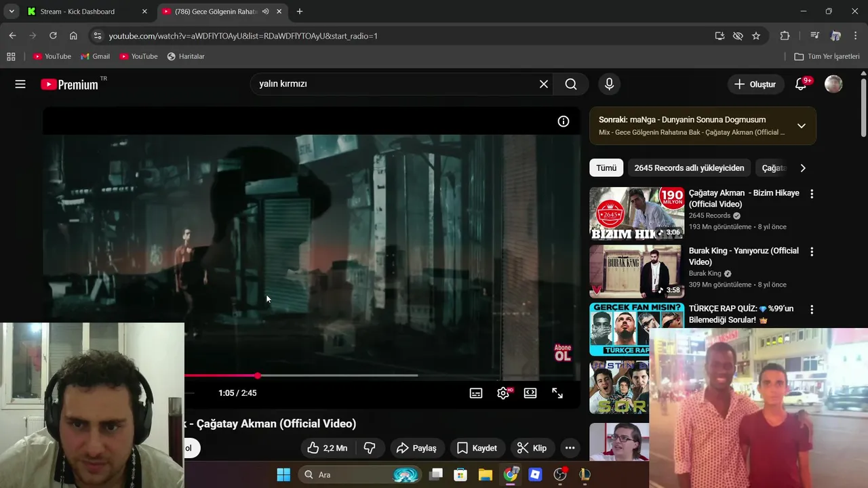Go to the browser home page
The image size is (868, 488).
[x=73, y=36]
